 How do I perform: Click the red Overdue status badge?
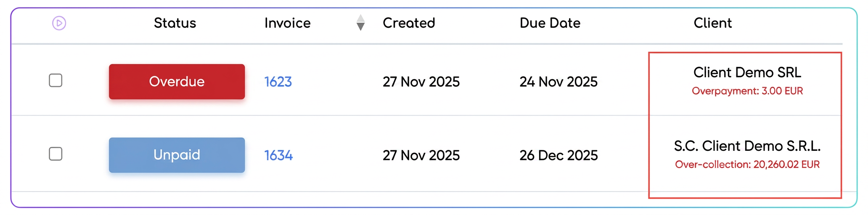[177, 81]
